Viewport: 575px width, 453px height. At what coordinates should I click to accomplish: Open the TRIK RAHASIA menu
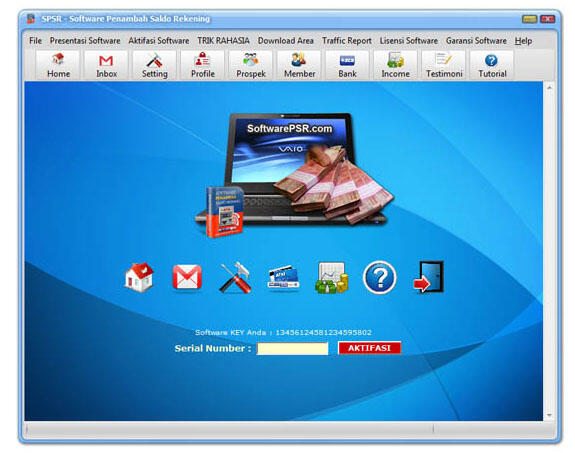223,41
